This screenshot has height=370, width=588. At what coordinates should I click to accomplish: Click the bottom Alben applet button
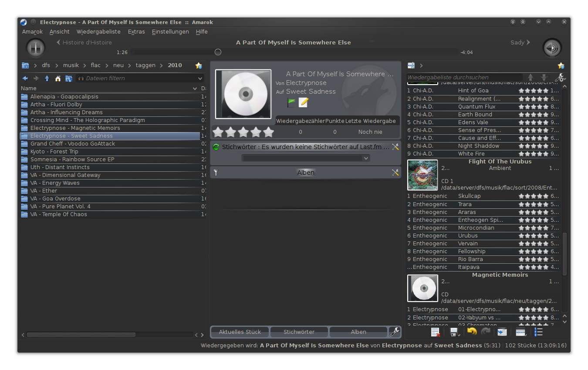pos(358,332)
